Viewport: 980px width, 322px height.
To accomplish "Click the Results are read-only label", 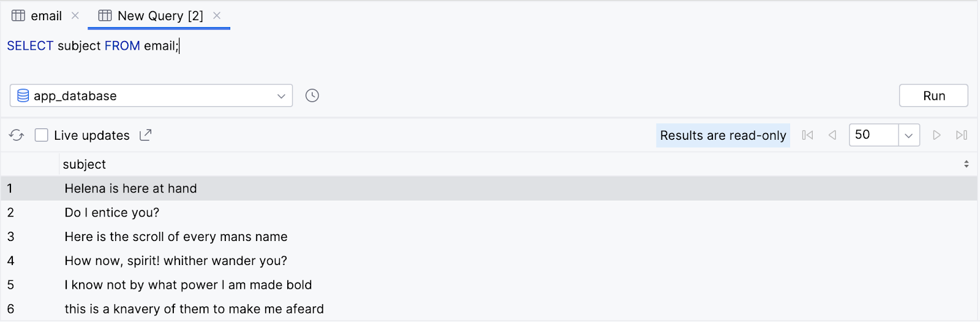I will coord(723,136).
